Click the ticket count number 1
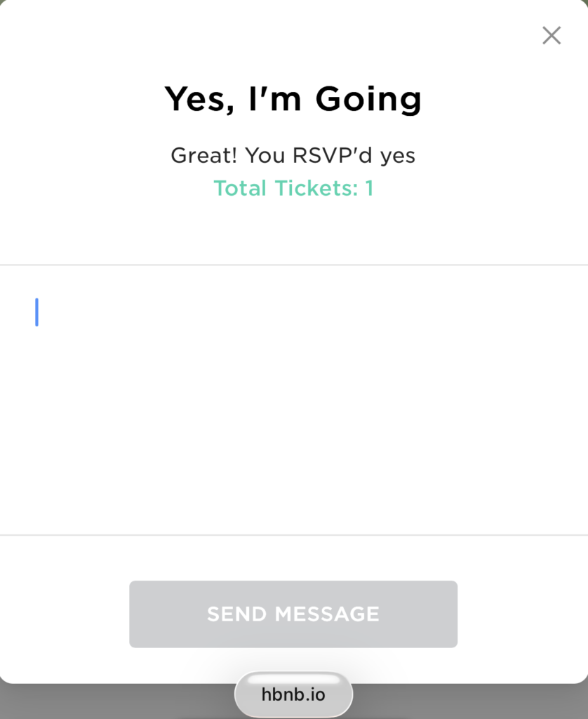The image size is (588, 719). [369, 188]
